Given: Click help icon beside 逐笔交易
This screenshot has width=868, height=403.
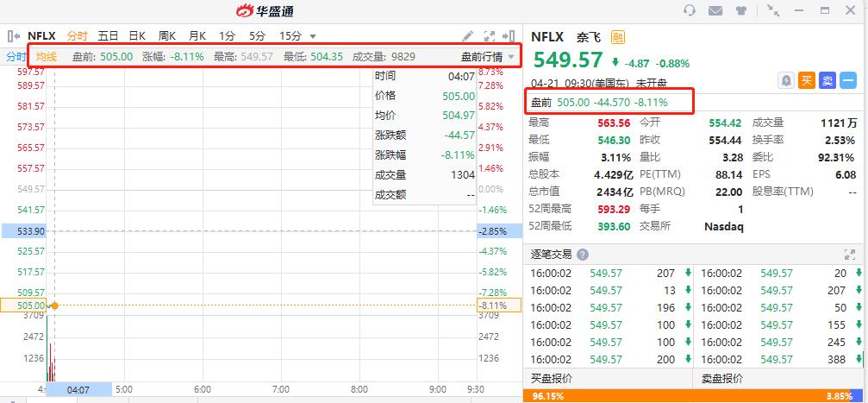Looking at the screenshot, I should [583, 255].
